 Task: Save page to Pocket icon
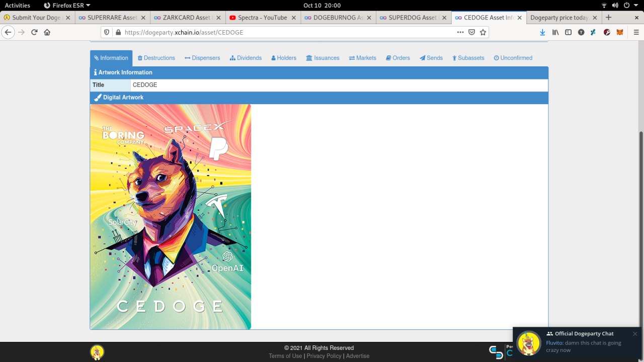point(472,32)
